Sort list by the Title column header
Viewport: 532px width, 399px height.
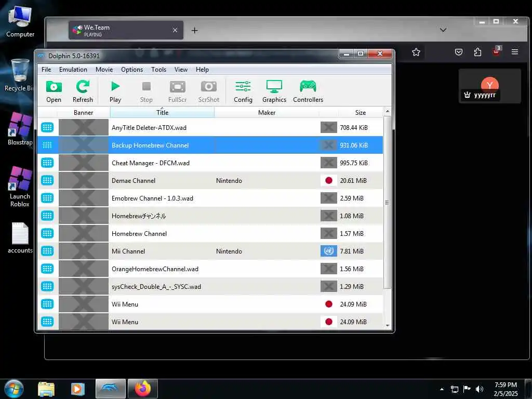[x=162, y=112]
